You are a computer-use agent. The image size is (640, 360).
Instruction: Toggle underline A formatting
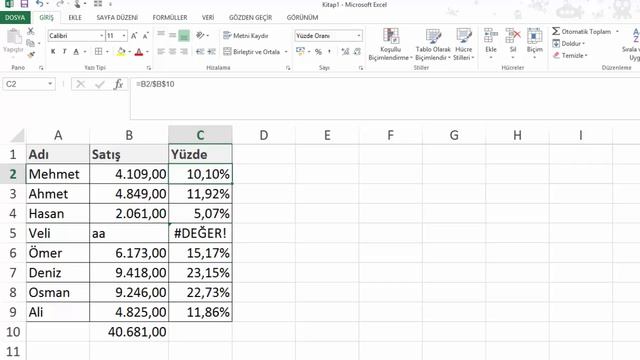76,51
